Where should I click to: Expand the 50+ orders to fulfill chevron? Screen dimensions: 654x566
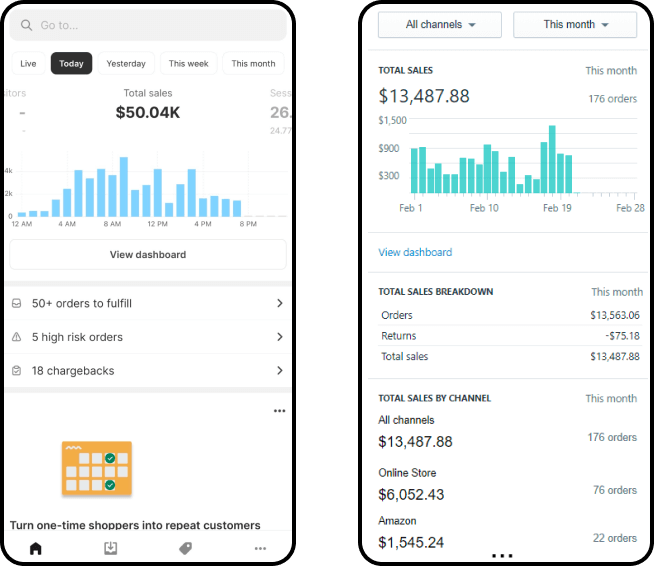pyautogui.click(x=279, y=304)
